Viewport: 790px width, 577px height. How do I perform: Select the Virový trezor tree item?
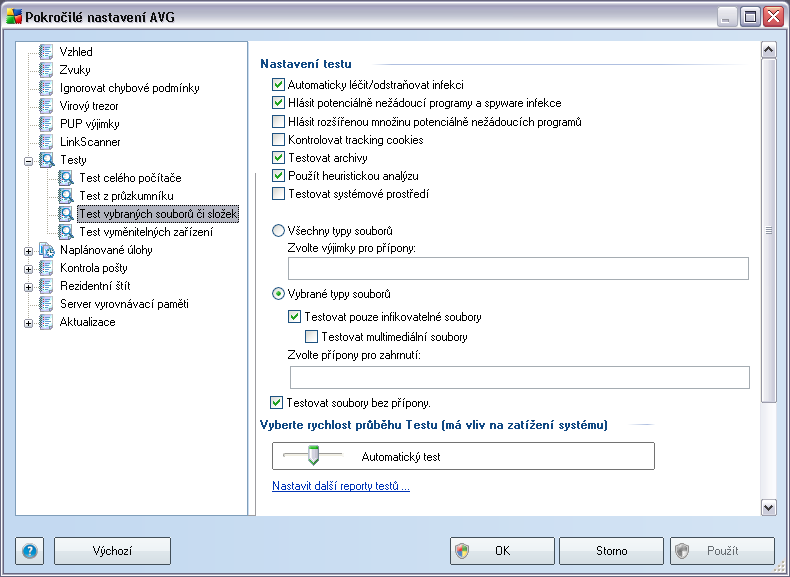(89, 106)
